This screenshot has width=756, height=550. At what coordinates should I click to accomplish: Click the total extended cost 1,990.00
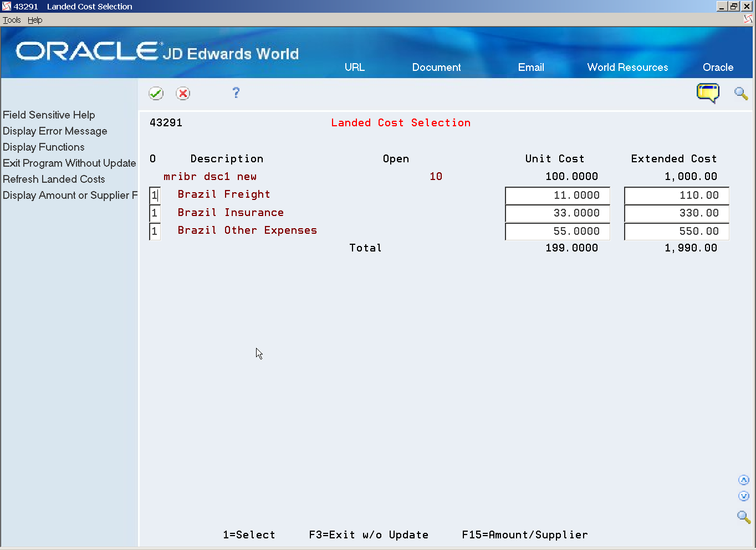pos(691,248)
